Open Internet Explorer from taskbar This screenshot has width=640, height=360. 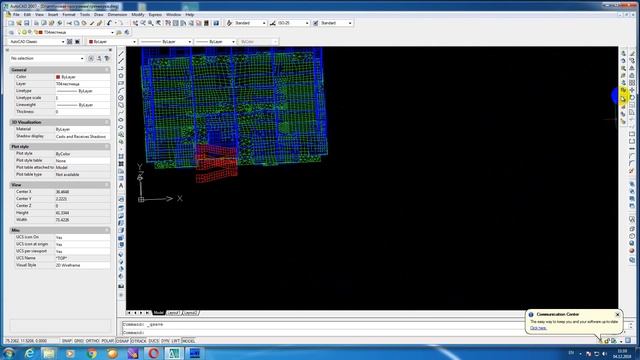(29, 353)
